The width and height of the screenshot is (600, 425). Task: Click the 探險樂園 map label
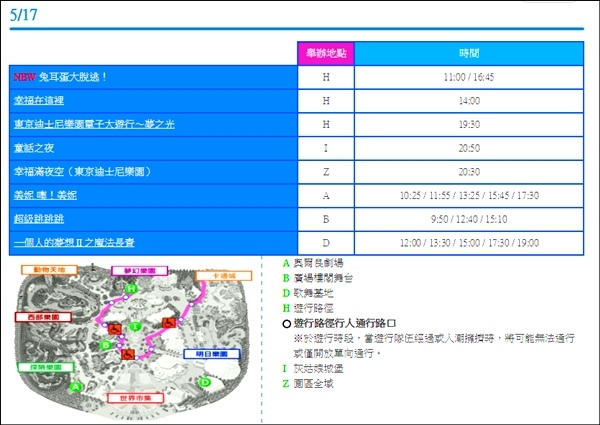(46, 367)
